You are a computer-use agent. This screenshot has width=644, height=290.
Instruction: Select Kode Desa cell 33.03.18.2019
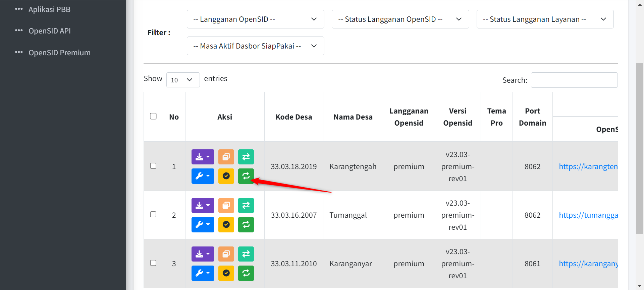(x=294, y=166)
